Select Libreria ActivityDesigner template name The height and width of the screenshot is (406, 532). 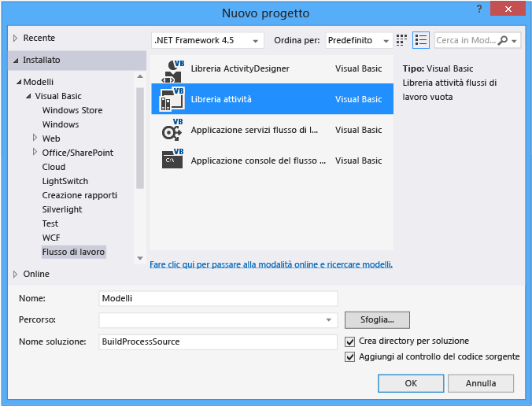[x=240, y=68]
